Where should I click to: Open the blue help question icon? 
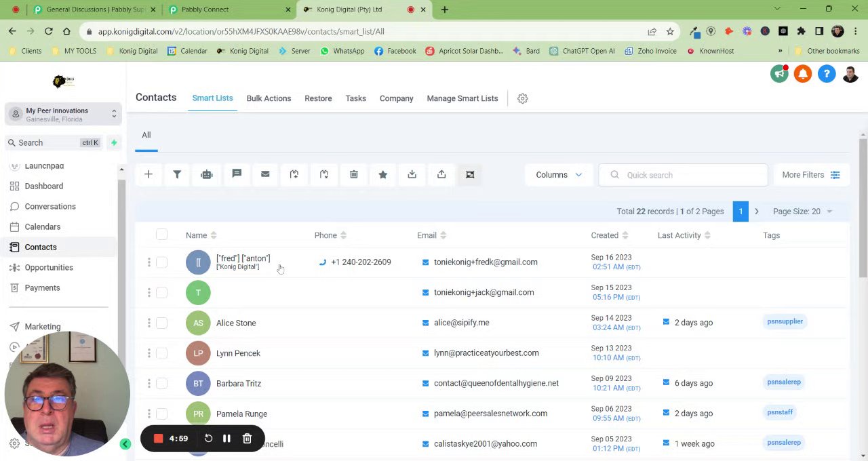pos(827,74)
